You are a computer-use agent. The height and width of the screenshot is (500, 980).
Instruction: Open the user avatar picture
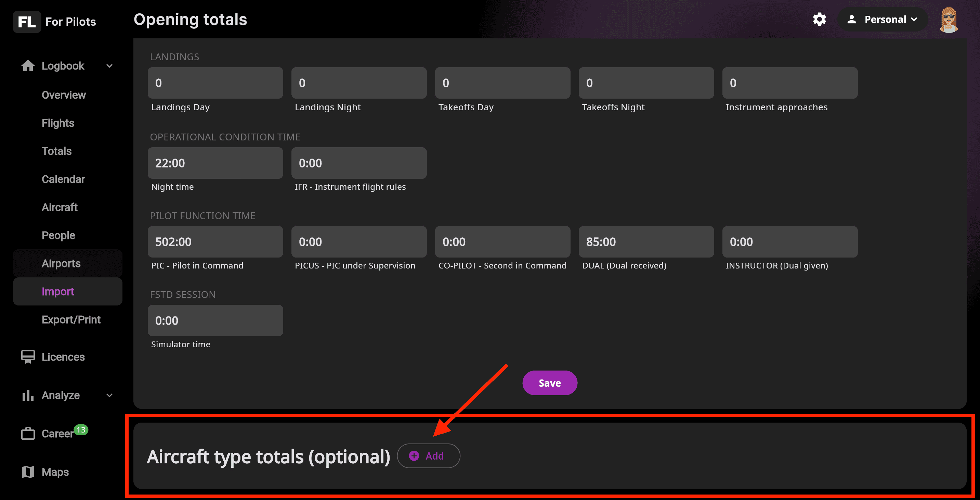click(949, 20)
